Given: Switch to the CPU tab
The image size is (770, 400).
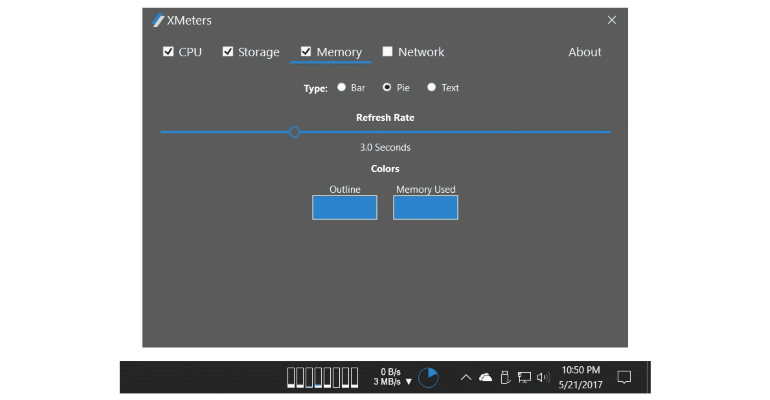Looking at the screenshot, I should click(190, 52).
